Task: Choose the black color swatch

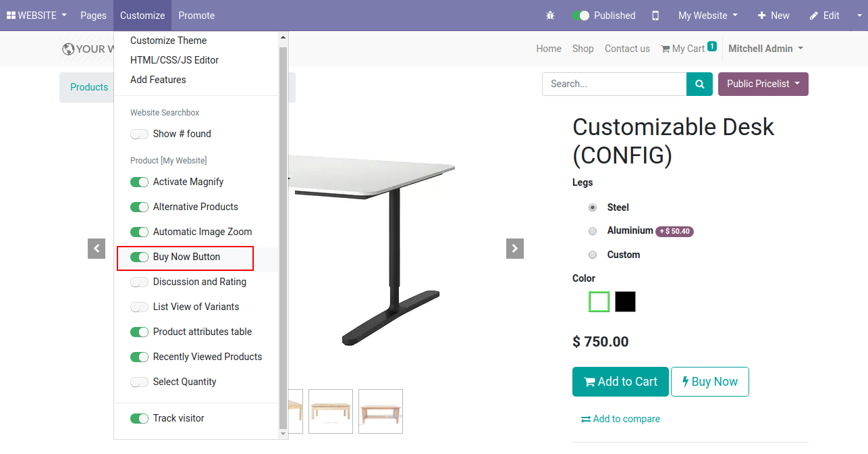Action: [625, 302]
